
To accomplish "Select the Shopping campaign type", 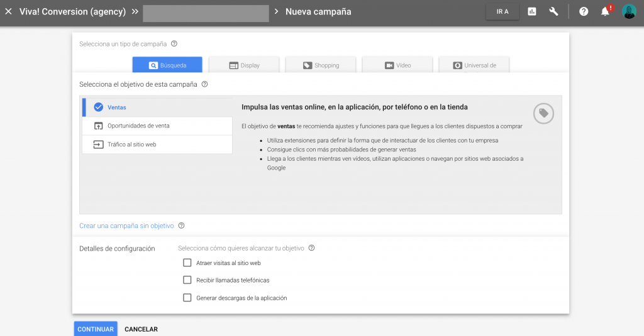I will (x=321, y=65).
